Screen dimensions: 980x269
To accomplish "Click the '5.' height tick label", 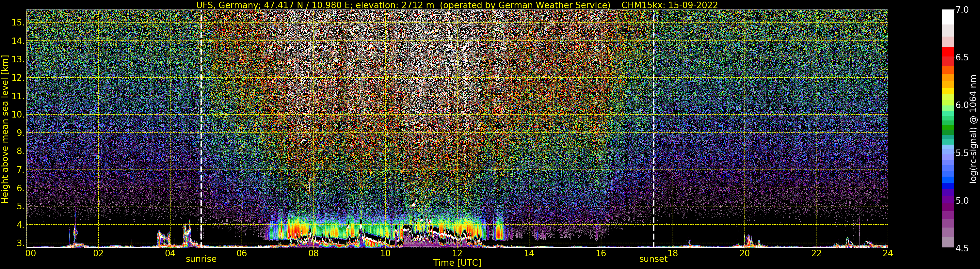I will pyautogui.click(x=20, y=206).
